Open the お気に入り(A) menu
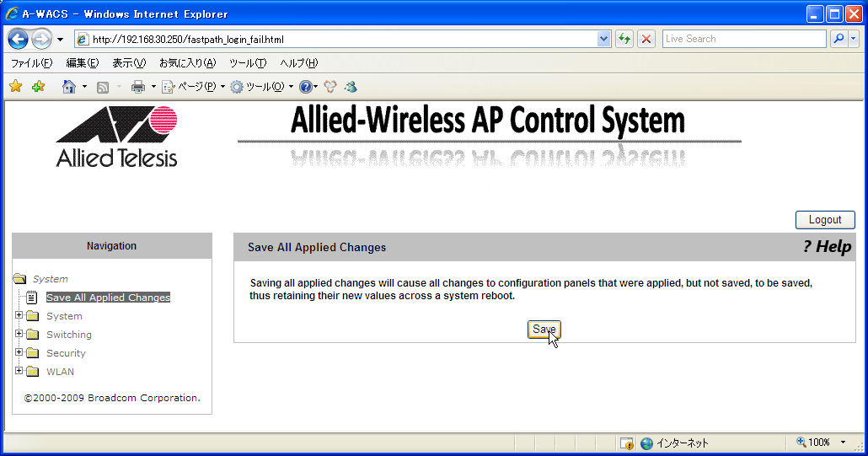Image resolution: width=868 pixels, height=456 pixels. point(188,63)
